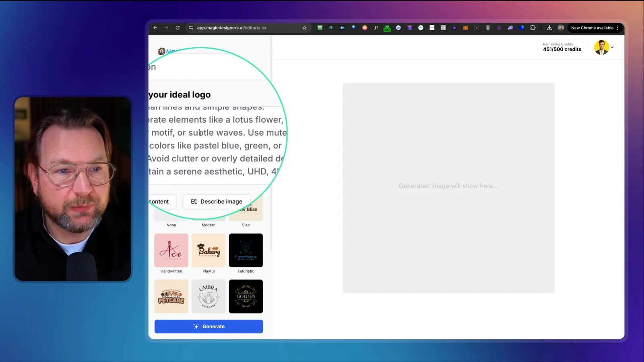This screenshot has height=362, width=644.
Task: Open the blue diamond extension
Action: click(x=353, y=28)
